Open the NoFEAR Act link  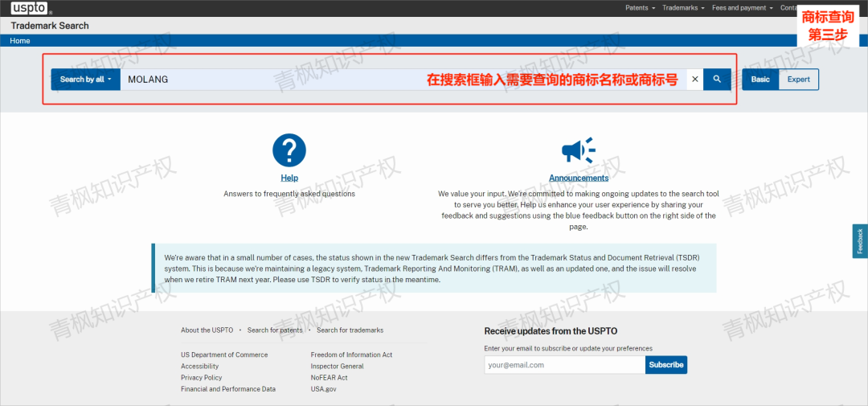point(330,378)
